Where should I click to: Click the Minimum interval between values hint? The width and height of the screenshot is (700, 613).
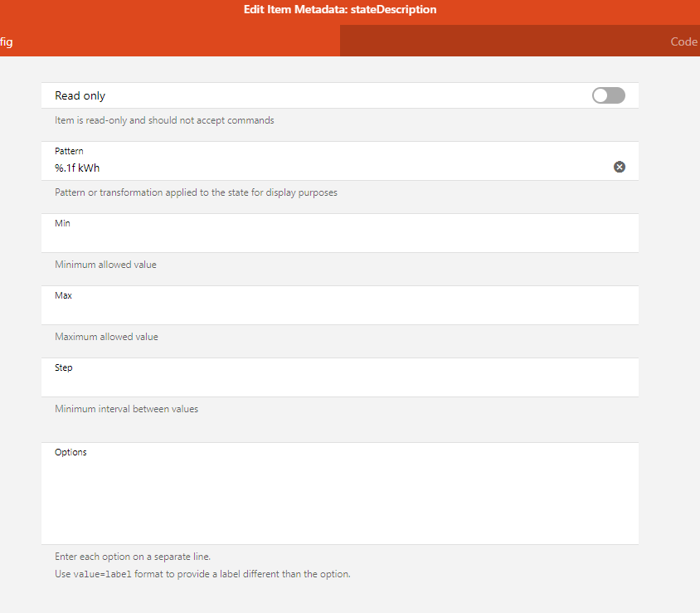tap(126, 409)
